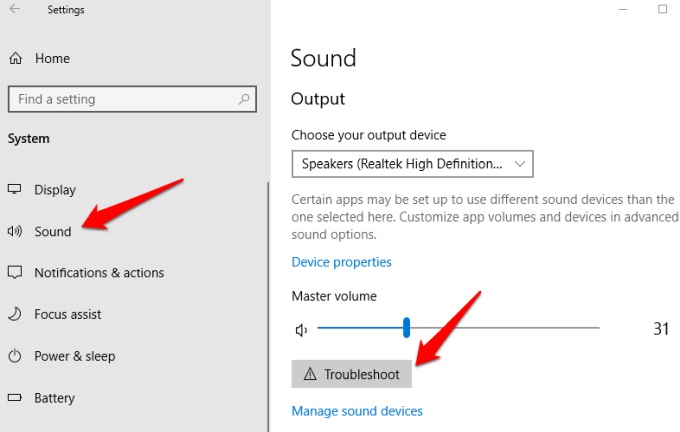Viewport: 680px width, 432px height.
Task: Open the output device dropdown
Action: pyautogui.click(x=412, y=163)
